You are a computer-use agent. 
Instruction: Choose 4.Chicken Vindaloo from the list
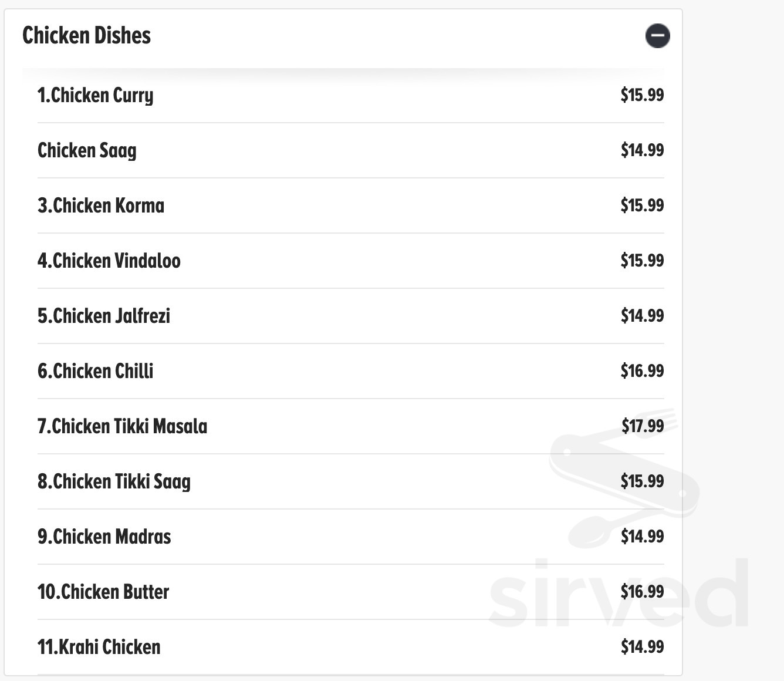tap(109, 261)
